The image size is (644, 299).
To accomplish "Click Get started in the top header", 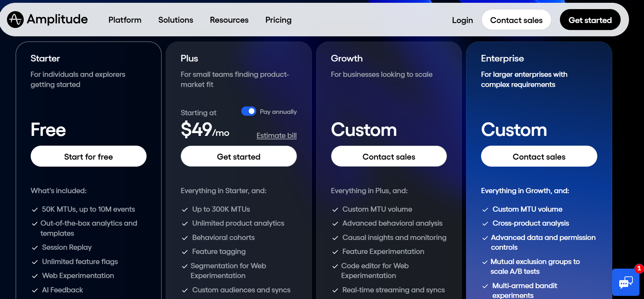I will coord(590,20).
